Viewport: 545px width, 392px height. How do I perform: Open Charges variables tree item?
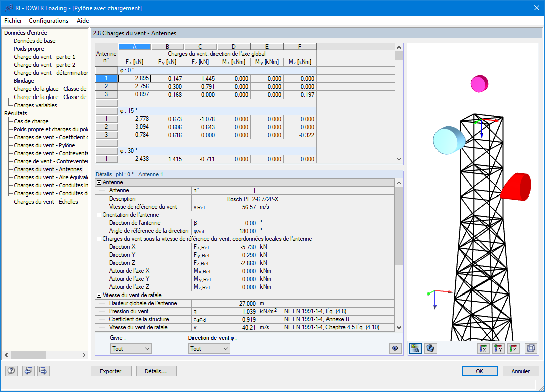(35, 105)
